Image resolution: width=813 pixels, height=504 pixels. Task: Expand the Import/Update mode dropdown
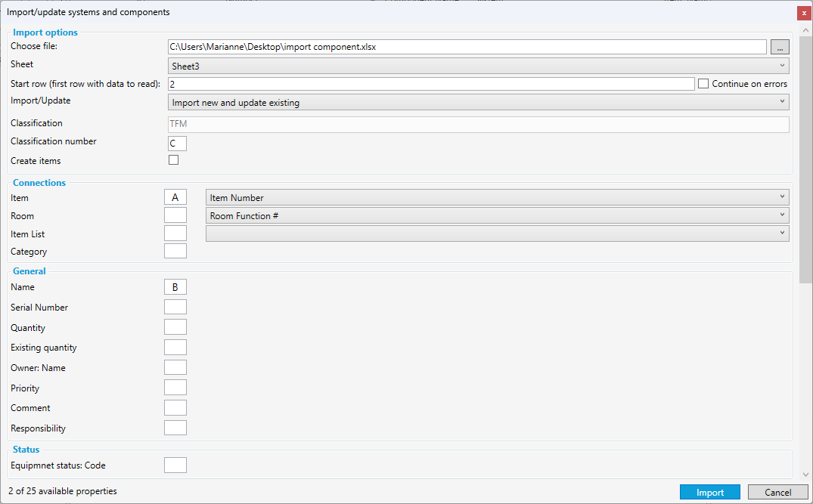[478, 103]
